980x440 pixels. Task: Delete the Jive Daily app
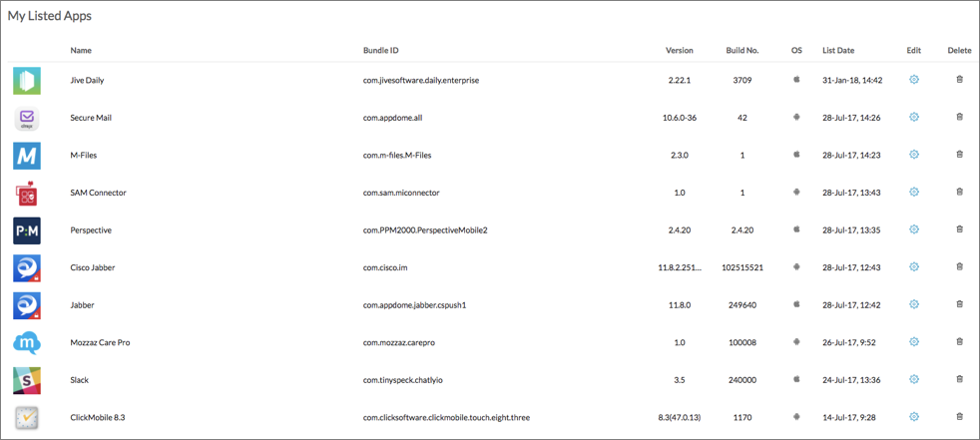pos(959,80)
